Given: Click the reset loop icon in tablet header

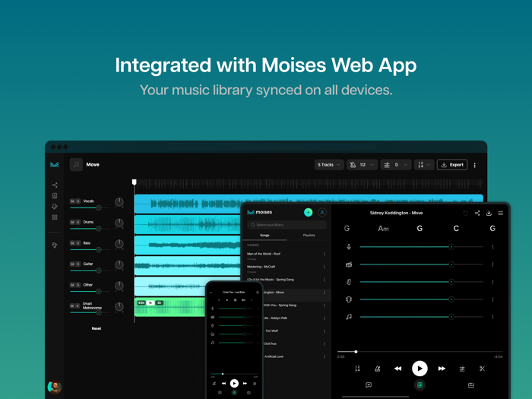Looking at the screenshot, I should [465, 213].
